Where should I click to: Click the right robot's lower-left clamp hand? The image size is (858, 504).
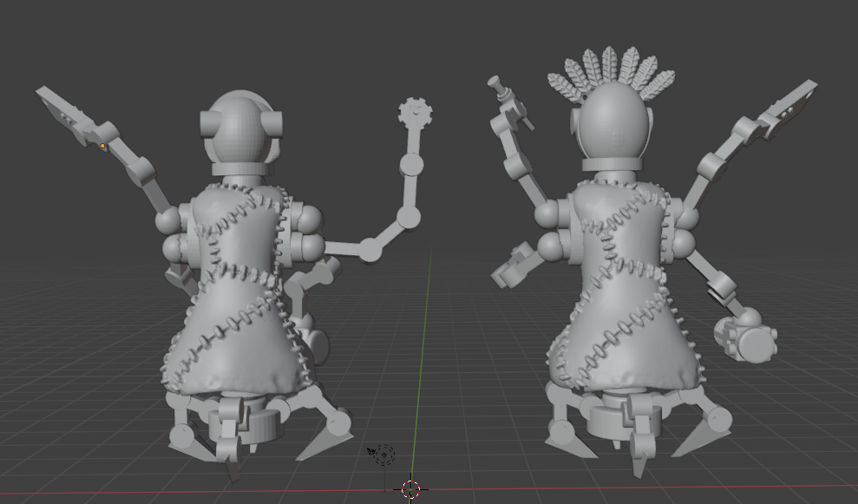pyautogui.click(x=514, y=265)
